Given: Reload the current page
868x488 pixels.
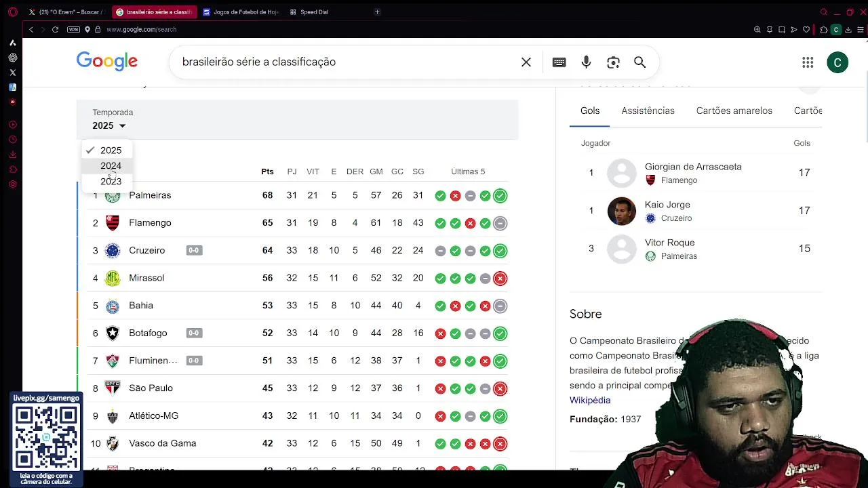Looking at the screenshot, I should 55,29.
